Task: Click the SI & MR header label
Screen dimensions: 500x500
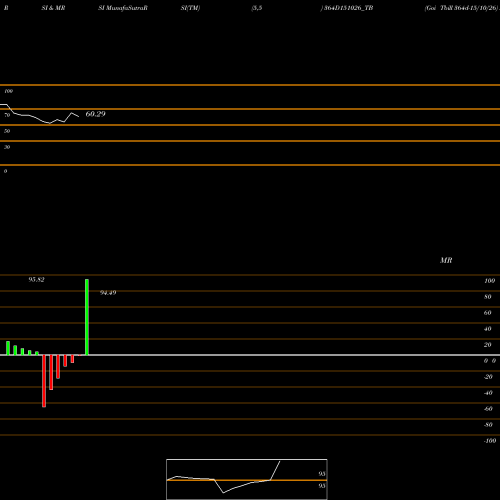Action: (53, 8)
